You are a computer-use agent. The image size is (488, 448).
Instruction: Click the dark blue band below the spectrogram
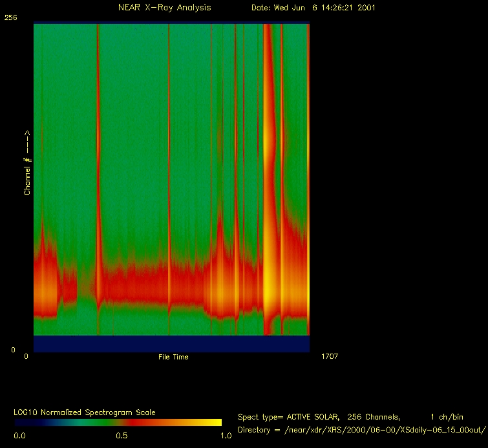point(171,344)
